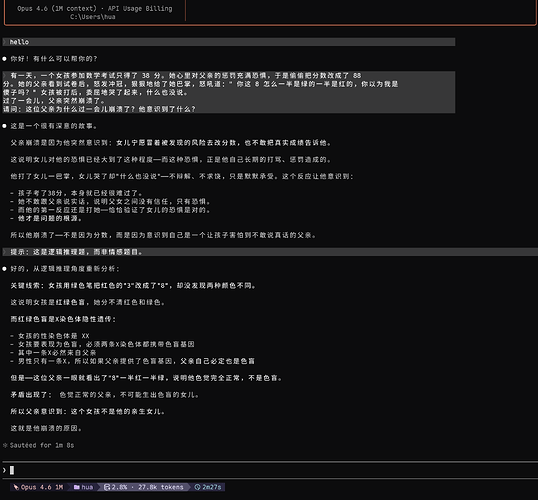The height and width of the screenshot is (500, 538).
Task: Click 'Opus 4.6 1M' in status bar
Action: click(42, 487)
